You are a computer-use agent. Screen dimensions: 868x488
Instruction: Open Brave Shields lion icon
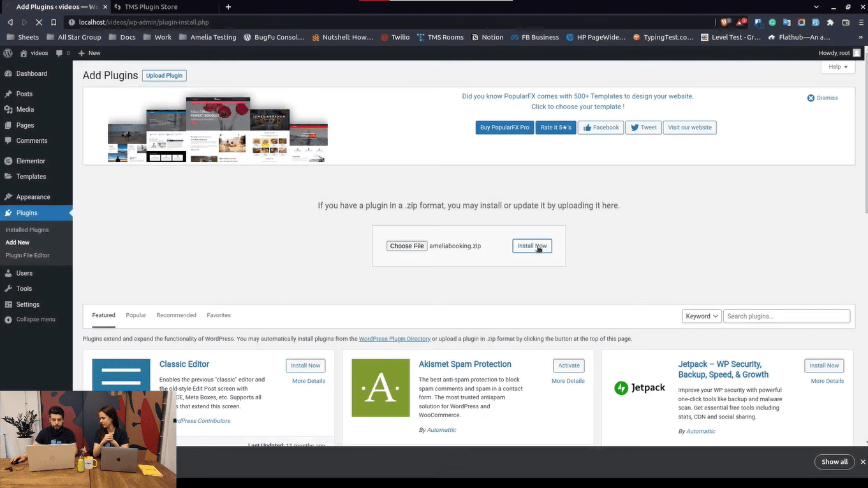(725, 22)
